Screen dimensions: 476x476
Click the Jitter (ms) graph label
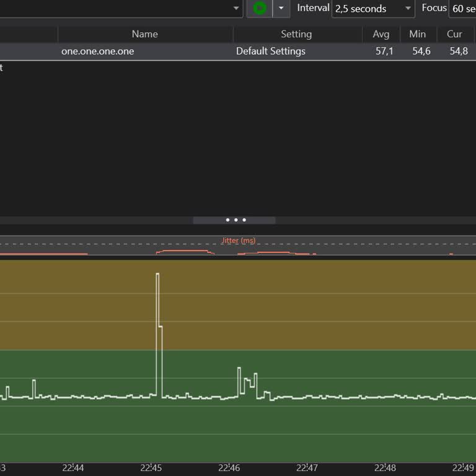(238, 240)
